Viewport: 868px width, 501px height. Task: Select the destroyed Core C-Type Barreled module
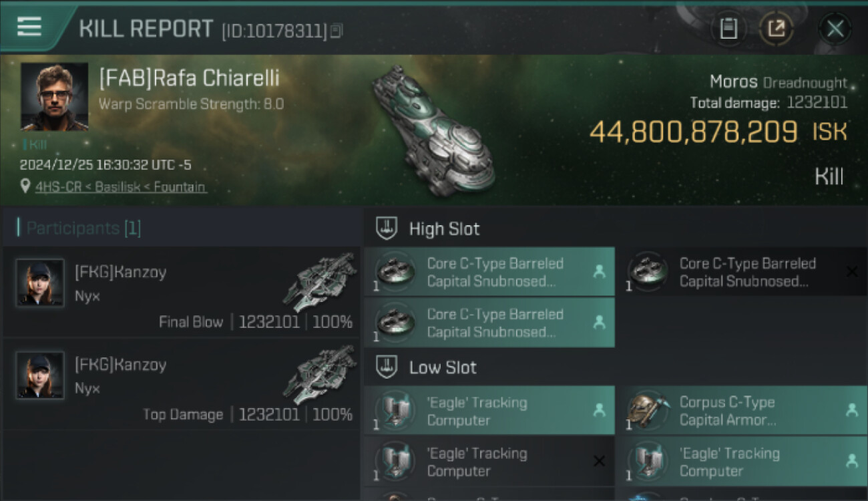[x=741, y=273]
